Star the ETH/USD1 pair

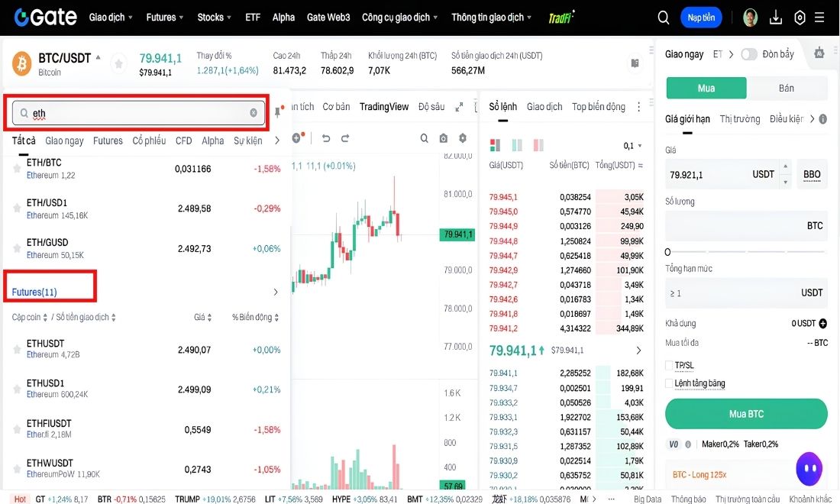pos(17,208)
